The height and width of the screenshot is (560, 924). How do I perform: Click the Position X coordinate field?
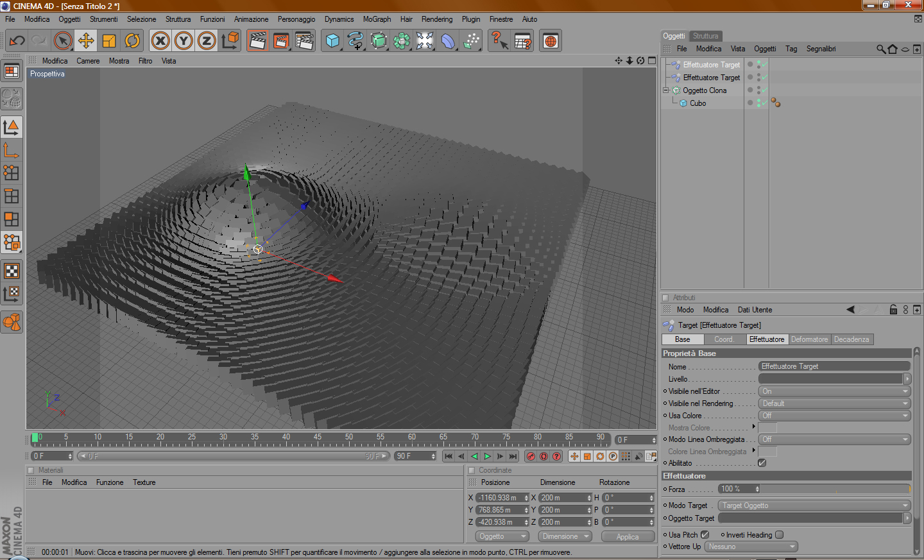point(502,498)
